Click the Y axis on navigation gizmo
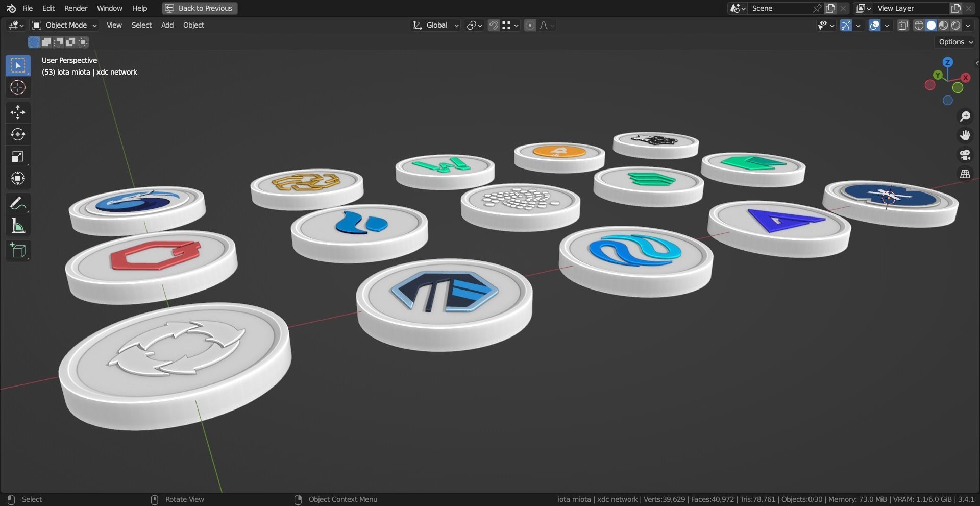This screenshot has width=980, height=506. (938, 75)
